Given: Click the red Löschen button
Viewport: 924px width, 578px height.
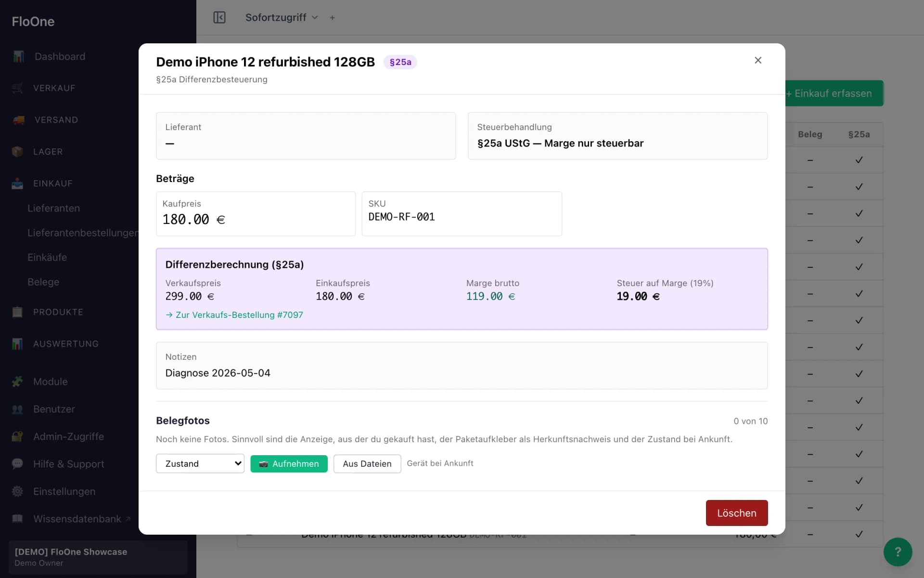Looking at the screenshot, I should point(737,513).
